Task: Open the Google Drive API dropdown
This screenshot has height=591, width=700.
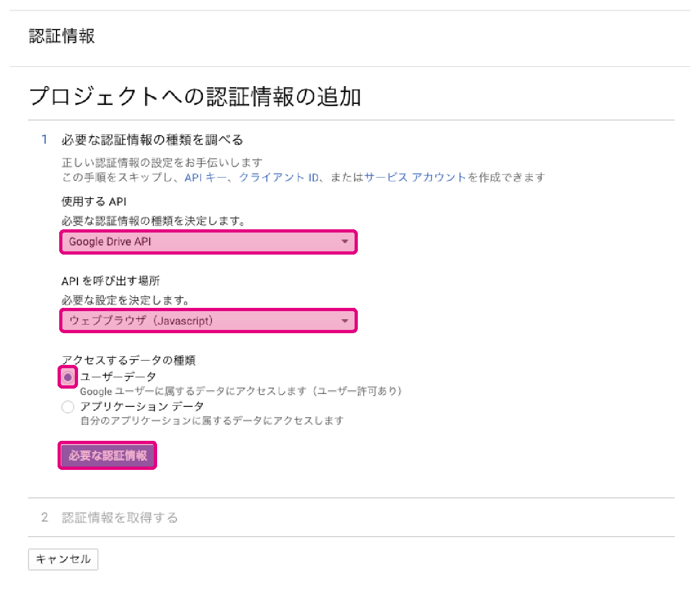Action: click(208, 242)
